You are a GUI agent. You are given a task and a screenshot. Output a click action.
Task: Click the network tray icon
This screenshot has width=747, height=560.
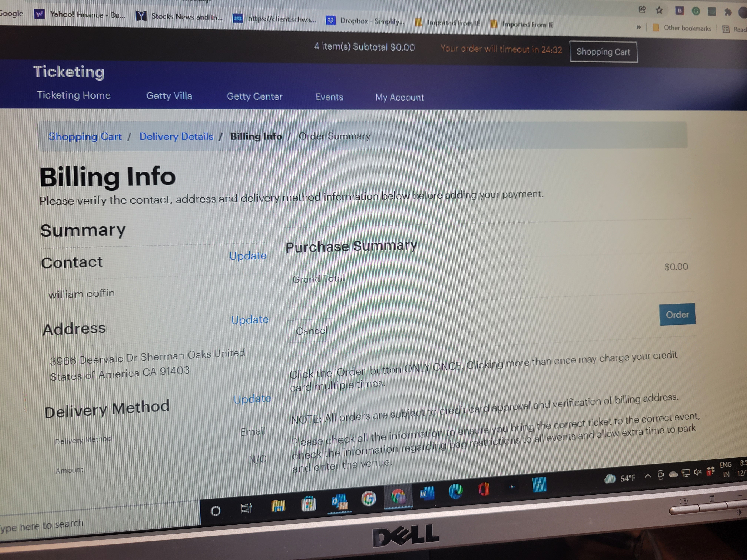pos(685,473)
